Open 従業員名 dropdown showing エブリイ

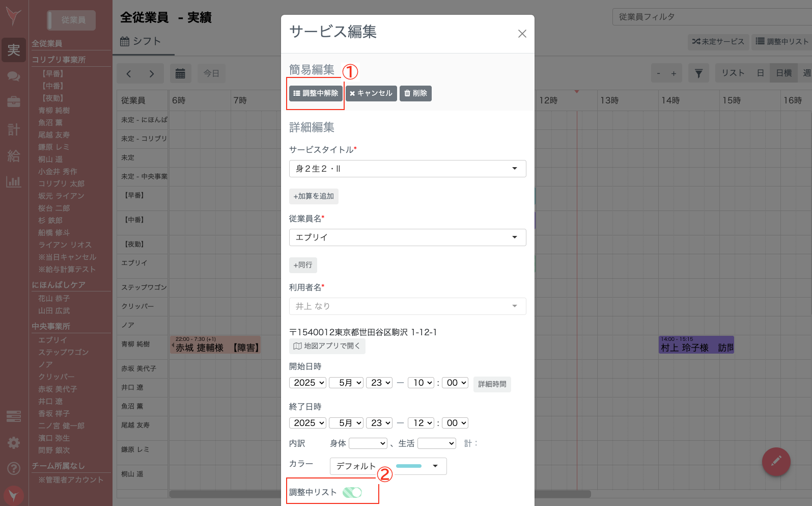point(407,237)
